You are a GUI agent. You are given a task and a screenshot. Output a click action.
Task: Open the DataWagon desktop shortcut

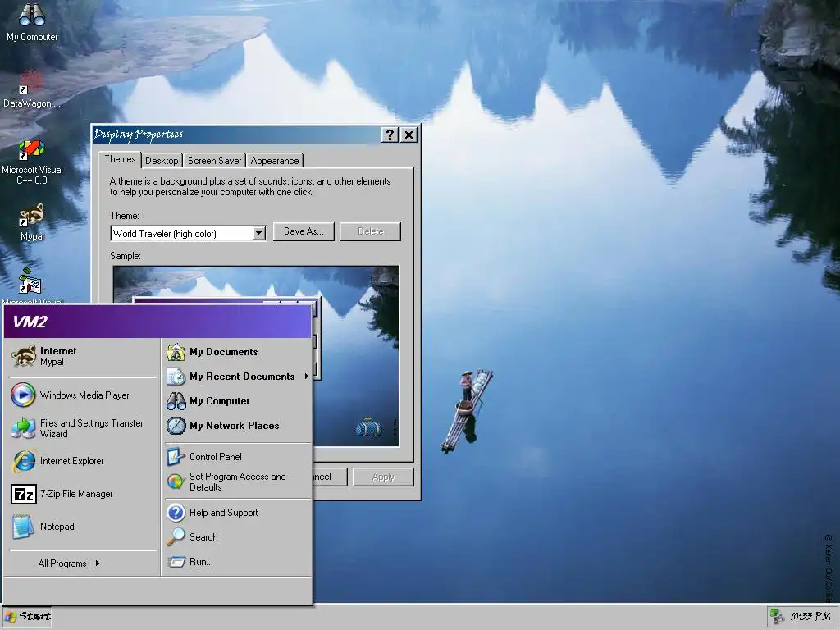point(31,89)
